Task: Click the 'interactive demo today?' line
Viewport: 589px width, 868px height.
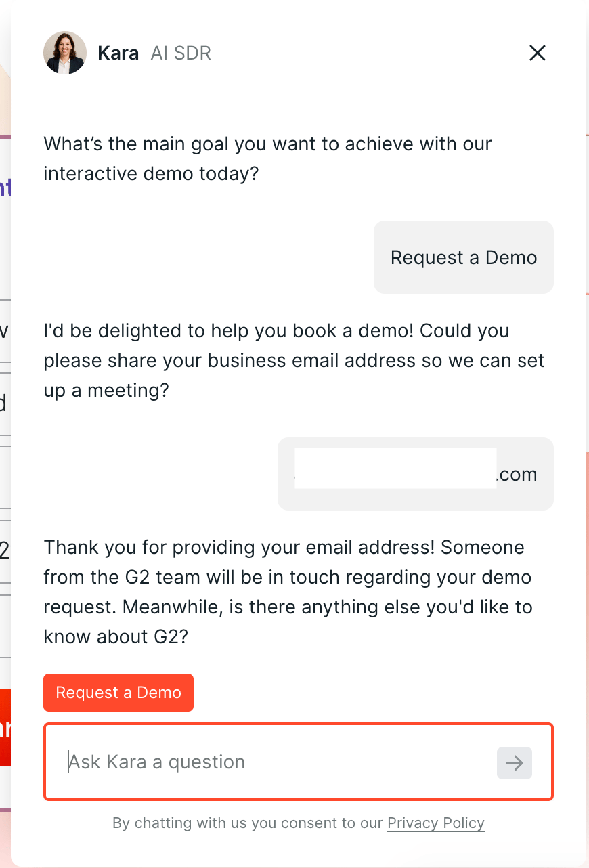Action: click(151, 174)
